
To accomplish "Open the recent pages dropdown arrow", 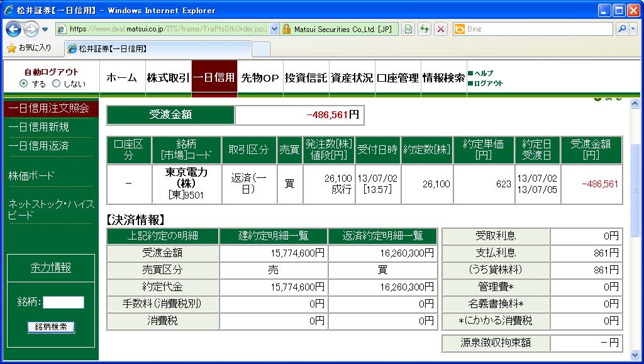I will point(45,29).
